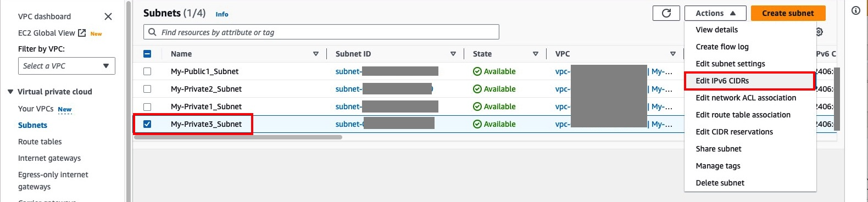Viewport: 868px width, 202px height.
Task: Open EC2 Global View external link icon
Action: point(82,33)
